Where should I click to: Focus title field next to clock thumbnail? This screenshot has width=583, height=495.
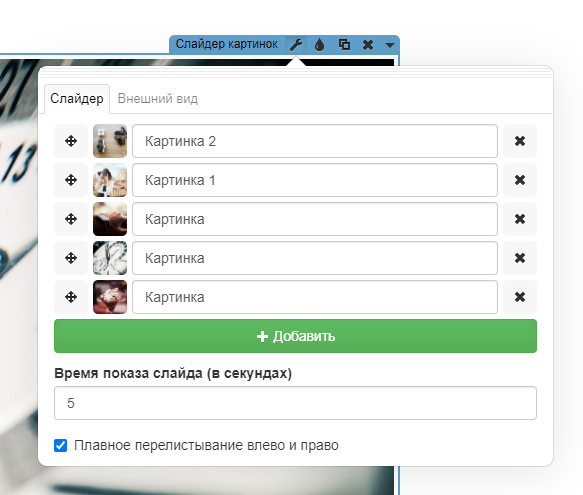click(x=315, y=258)
